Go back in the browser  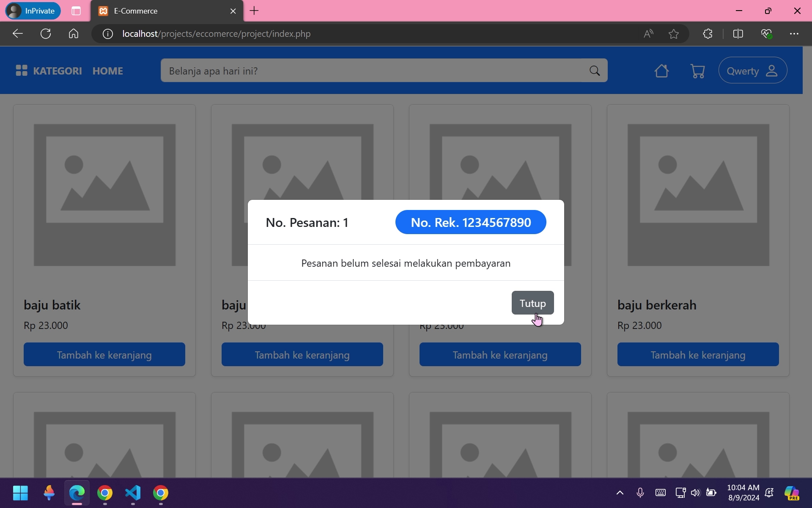[x=17, y=34]
